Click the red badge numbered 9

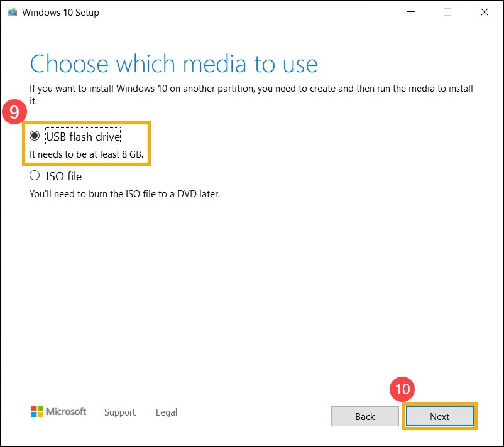14,112
